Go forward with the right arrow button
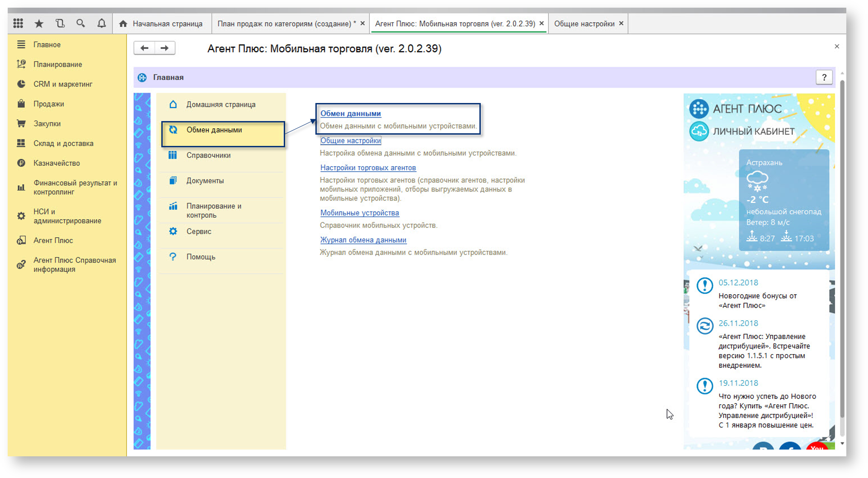This screenshot has height=478, width=868. 165,48
